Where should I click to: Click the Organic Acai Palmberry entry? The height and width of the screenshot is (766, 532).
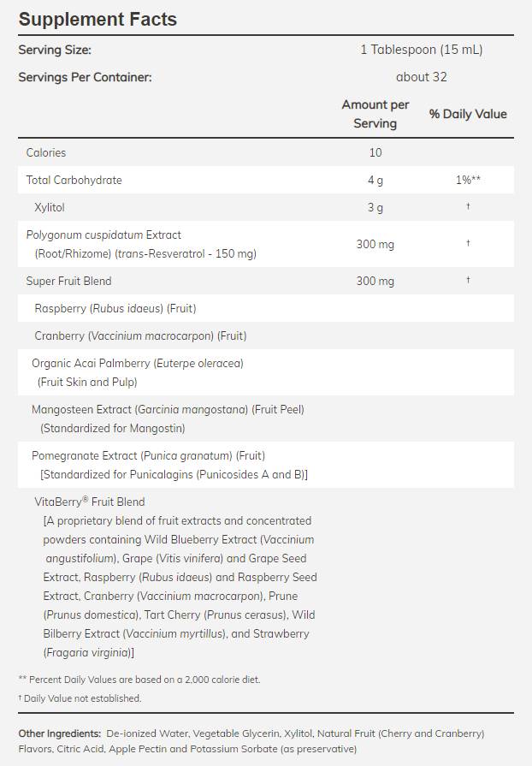tap(138, 363)
